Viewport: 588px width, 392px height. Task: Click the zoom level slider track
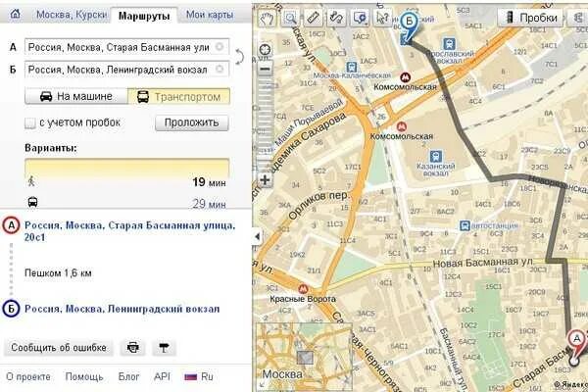tap(266, 123)
